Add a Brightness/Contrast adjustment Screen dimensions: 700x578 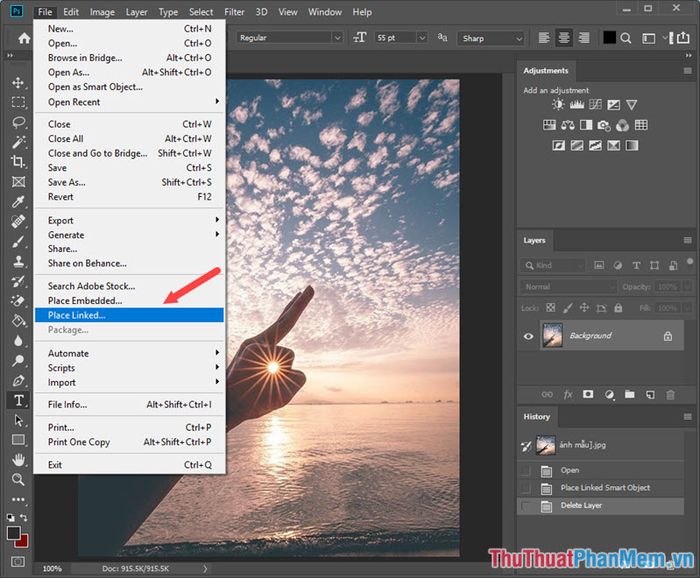pos(558,104)
